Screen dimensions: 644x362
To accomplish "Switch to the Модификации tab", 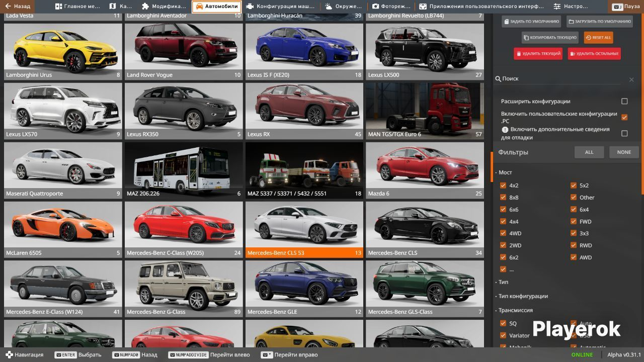I will click(x=164, y=7).
